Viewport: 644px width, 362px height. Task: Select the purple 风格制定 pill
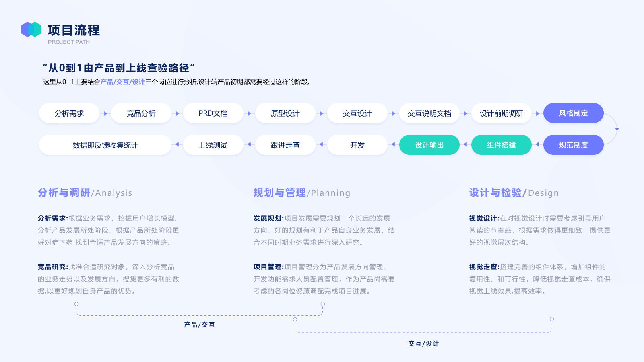click(x=574, y=113)
